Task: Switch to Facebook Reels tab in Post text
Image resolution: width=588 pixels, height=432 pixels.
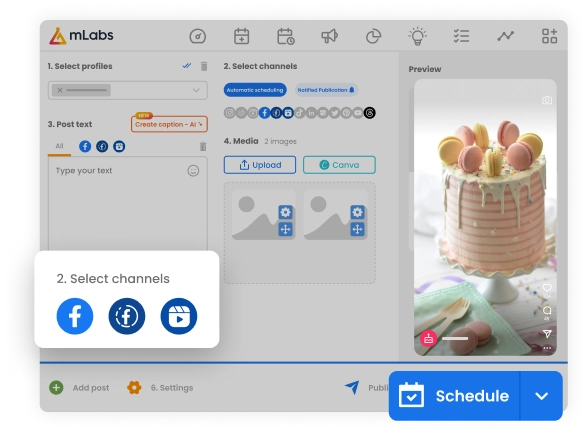Action: [119, 146]
